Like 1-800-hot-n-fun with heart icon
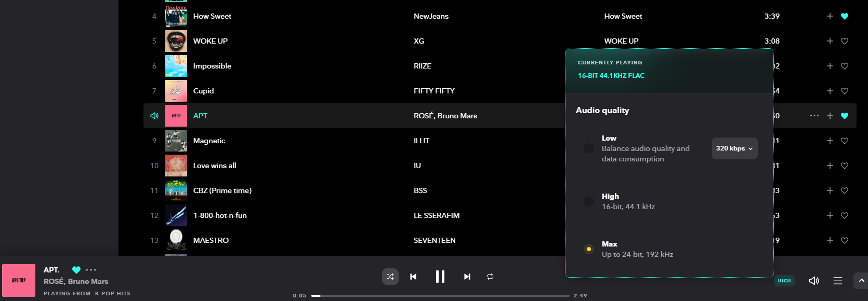Viewport: 868px width, 301px height. [x=845, y=215]
